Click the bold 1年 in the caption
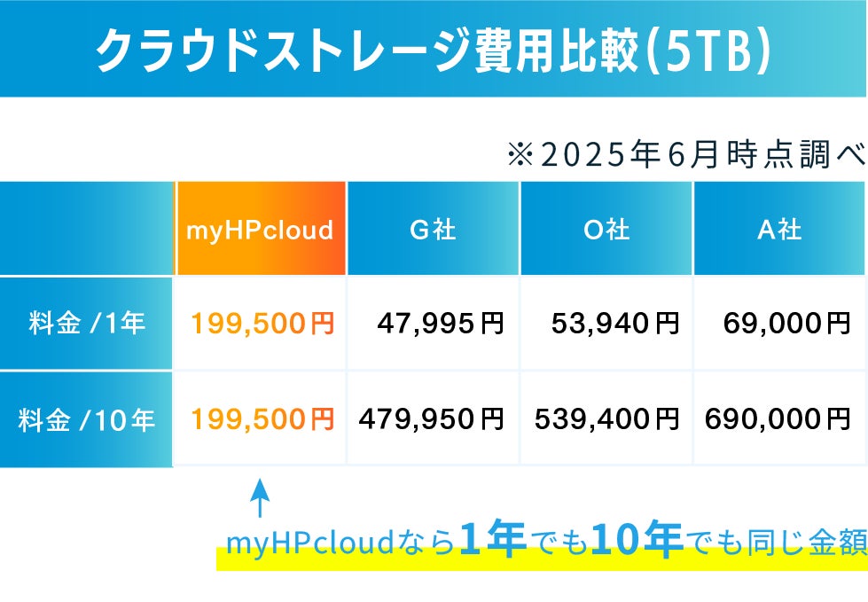The width and height of the screenshot is (868, 602). click(493, 542)
